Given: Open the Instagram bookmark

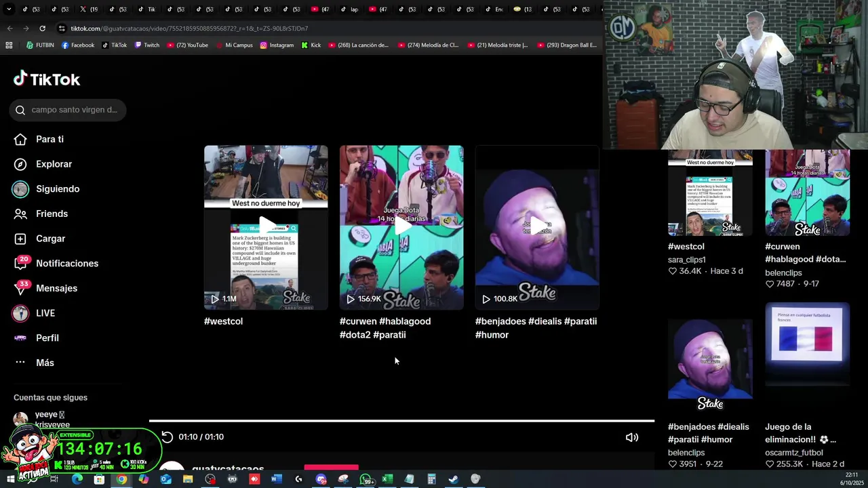Looking at the screenshot, I should tap(277, 45).
